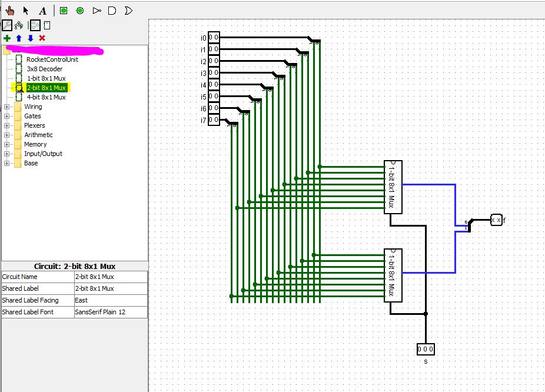Image resolution: width=545 pixels, height=392 pixels.
Task: Switch to circuit appearance view
Action: click(47, 25)
